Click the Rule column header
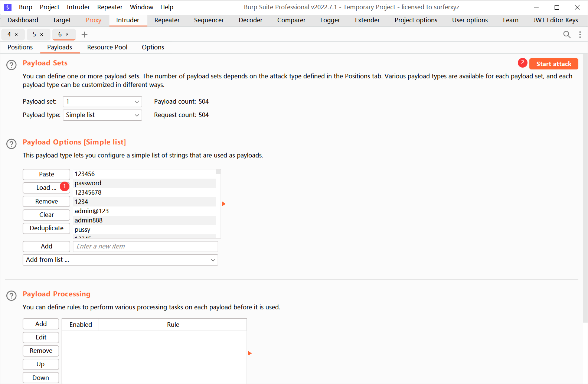The image size is (588, 384). (x=173, y=325)
